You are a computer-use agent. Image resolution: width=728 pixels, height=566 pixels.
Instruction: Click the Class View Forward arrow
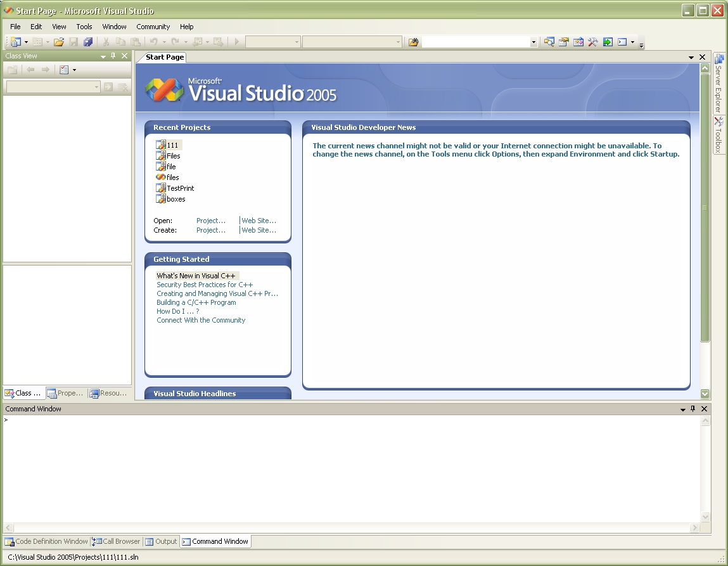[45, 70]
